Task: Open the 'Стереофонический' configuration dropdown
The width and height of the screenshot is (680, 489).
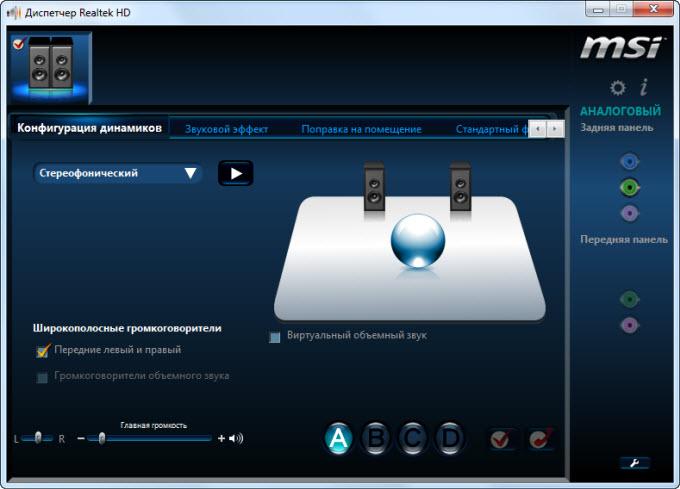Action: point(118,173)
